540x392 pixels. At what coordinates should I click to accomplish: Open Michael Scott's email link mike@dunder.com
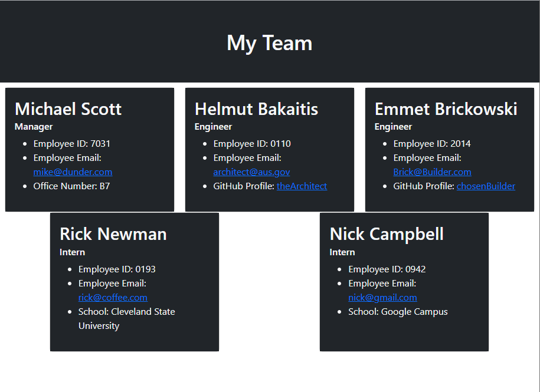[x=73, y=172]
